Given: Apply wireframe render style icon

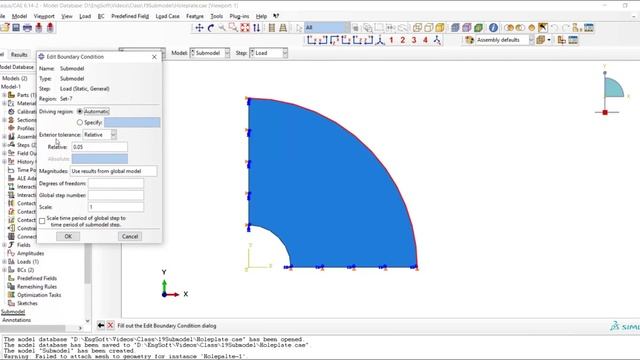Looking at the screenshot, I should coord(417,28).
